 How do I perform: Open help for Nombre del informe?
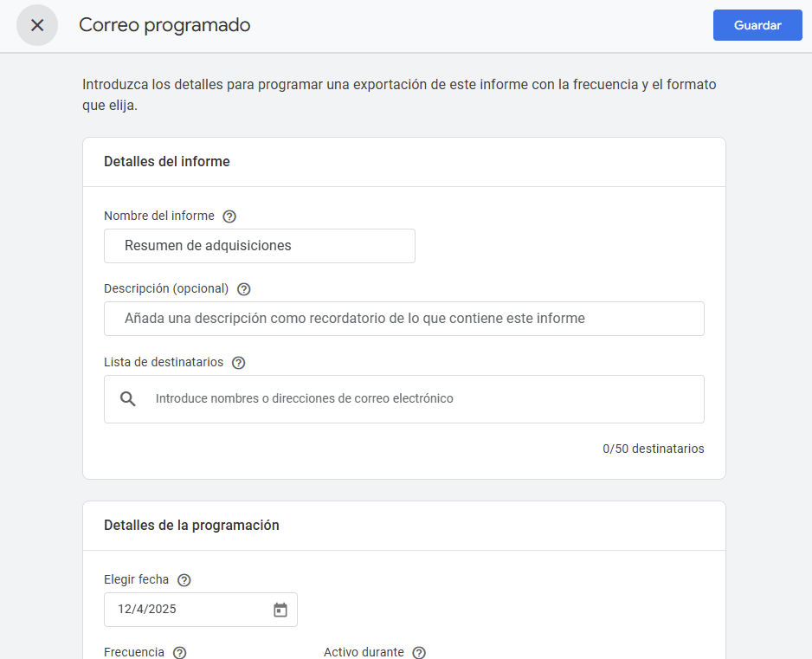(229, 216)
